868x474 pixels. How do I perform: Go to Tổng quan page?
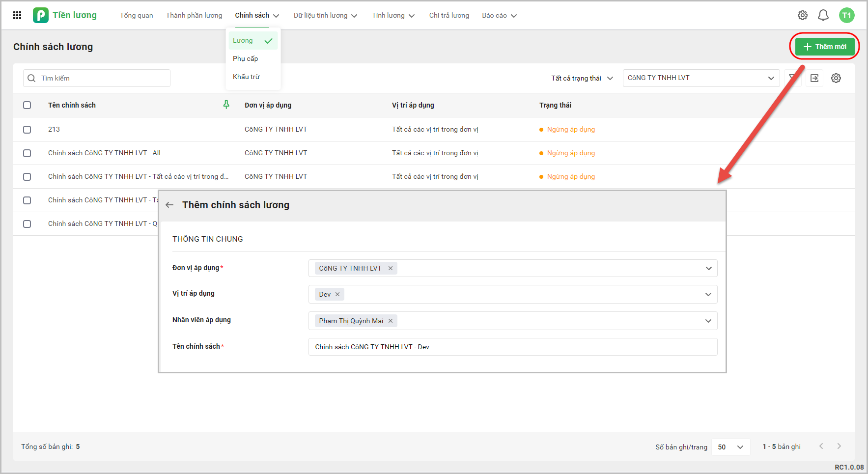point(136,15)
